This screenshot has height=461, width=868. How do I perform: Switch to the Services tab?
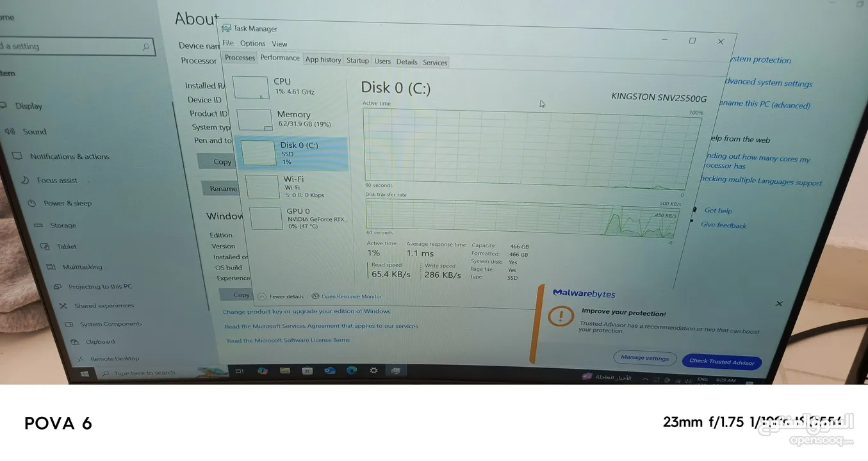coord(435,62)
